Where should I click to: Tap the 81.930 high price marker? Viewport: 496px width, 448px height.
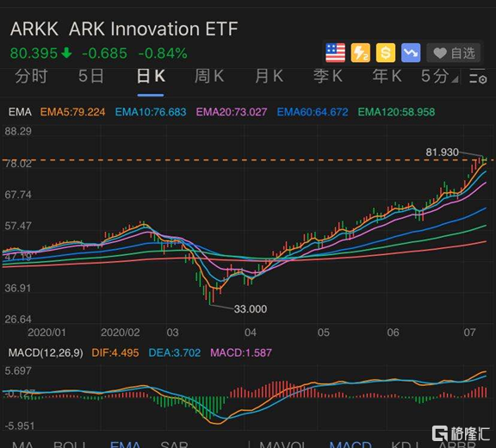pos(442,152)
